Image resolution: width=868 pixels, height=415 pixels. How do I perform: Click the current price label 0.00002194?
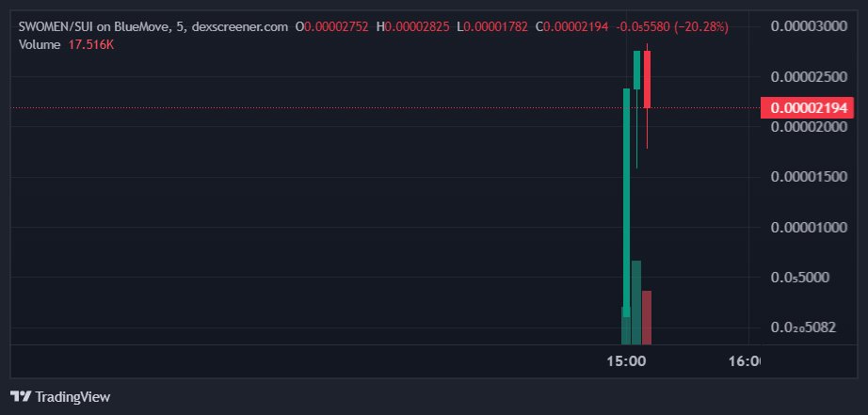[x=809, y=108]
